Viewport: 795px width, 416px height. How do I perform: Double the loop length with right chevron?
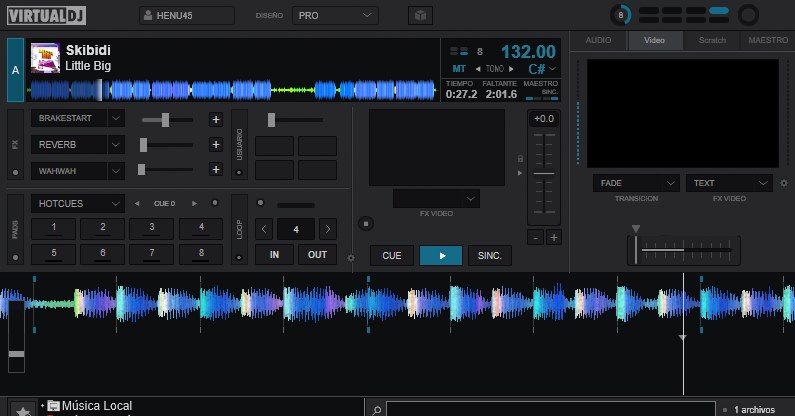tap(328, 229)
